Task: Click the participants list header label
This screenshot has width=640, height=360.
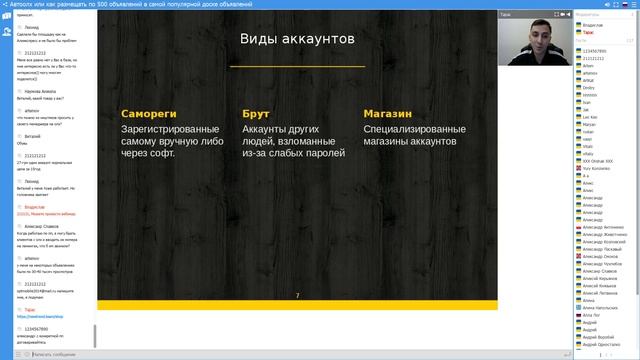Action: click(587, 15)
